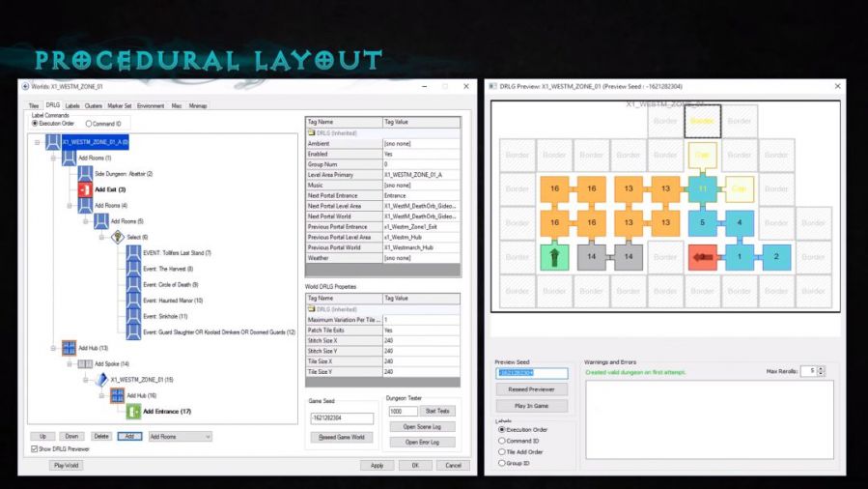Toggle the Show DRLG Previewer checkbox
The width and height of the screenshot is (868, 489).
35,448
